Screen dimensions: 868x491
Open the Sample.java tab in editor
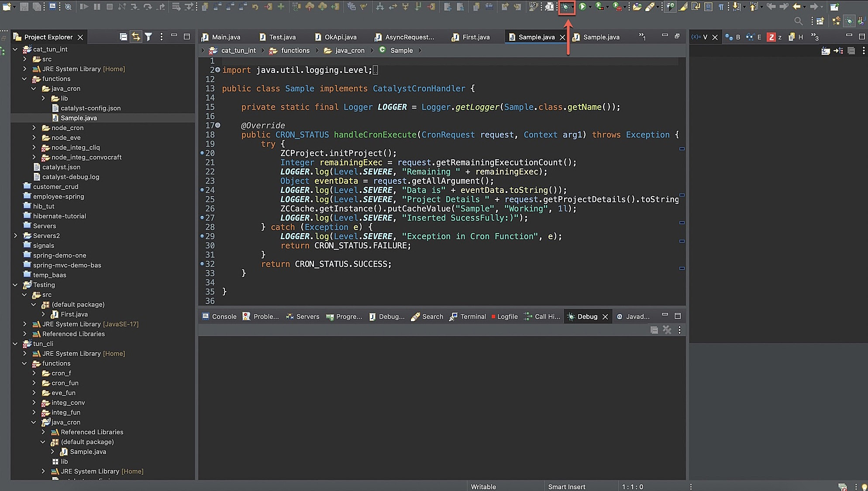(535, 37)
